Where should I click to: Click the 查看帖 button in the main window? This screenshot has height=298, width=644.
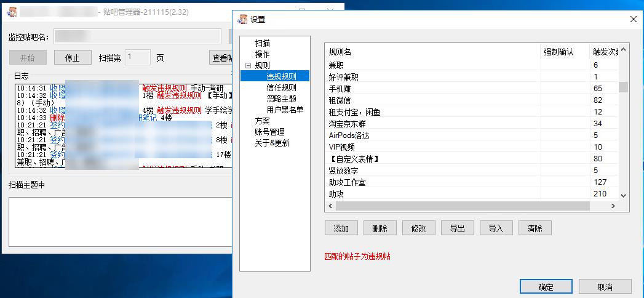click(221, 57)
